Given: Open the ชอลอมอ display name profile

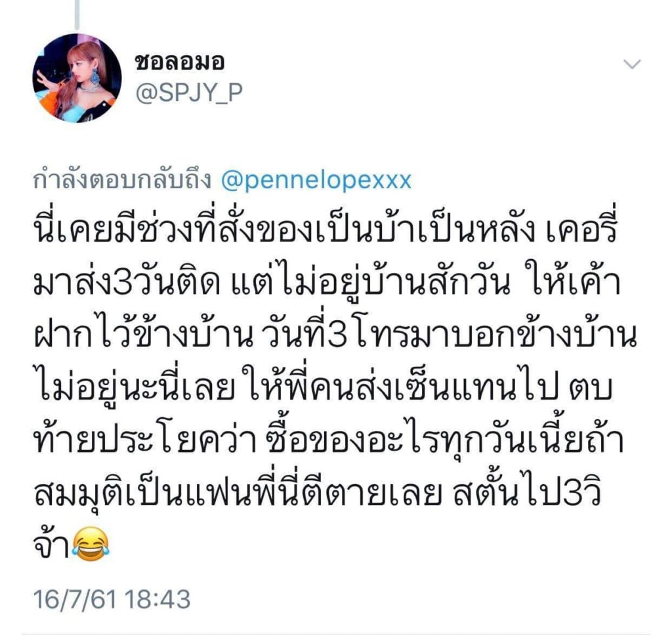Looking at the screenshot, I should 180,63.
